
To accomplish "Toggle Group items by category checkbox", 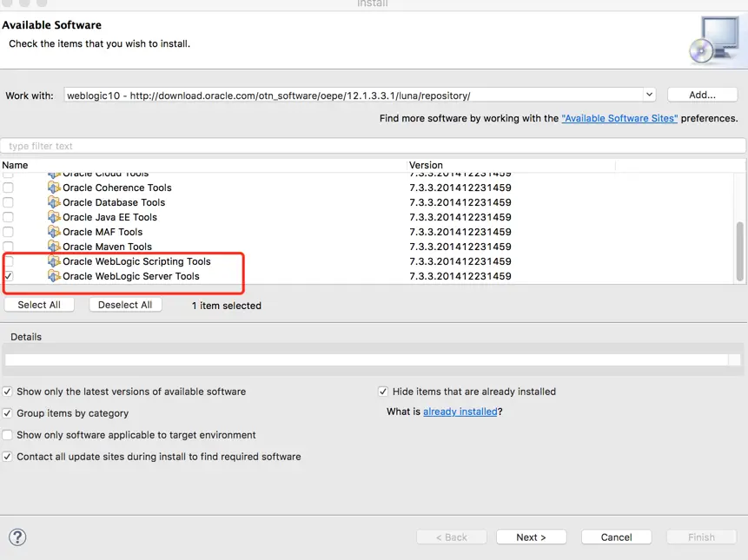I will (7, 413).
